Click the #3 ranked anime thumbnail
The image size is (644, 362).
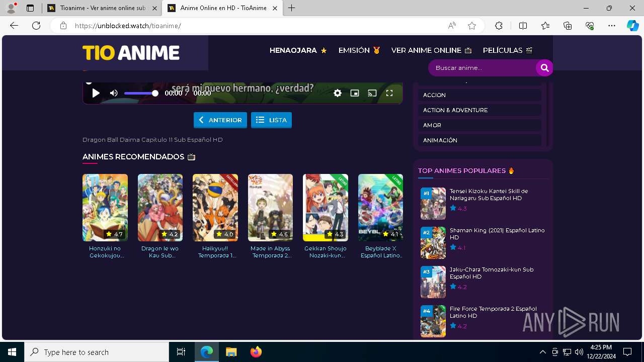[x=433, y=282]
